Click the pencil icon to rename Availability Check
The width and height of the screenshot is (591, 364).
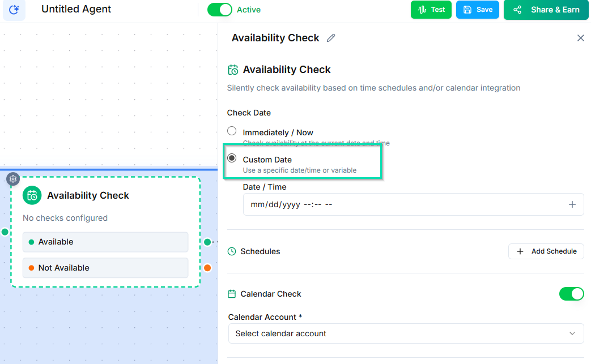coord(331,38)
